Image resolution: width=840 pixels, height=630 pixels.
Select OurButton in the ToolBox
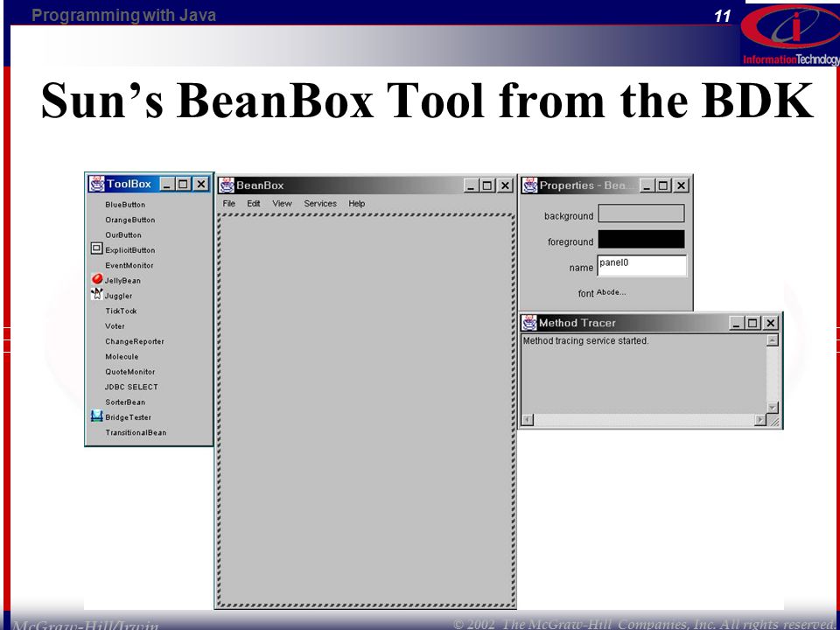pyautogui.click(x=123, y=234)
